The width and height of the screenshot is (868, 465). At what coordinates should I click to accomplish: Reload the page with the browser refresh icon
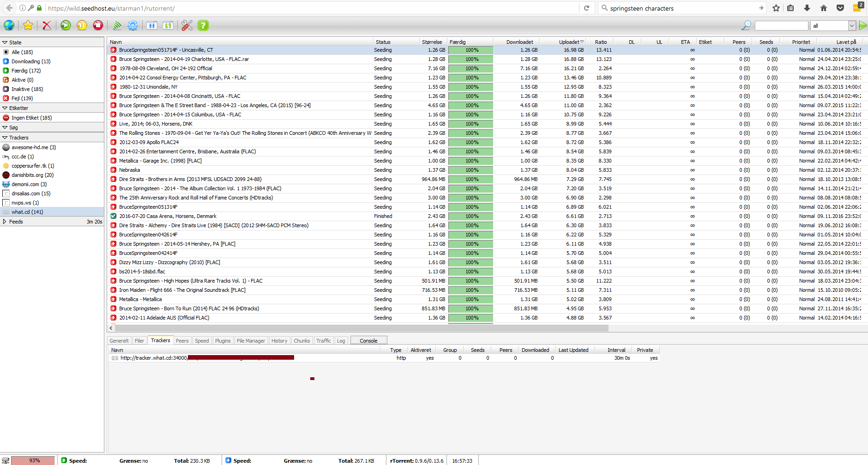(586, 8)
